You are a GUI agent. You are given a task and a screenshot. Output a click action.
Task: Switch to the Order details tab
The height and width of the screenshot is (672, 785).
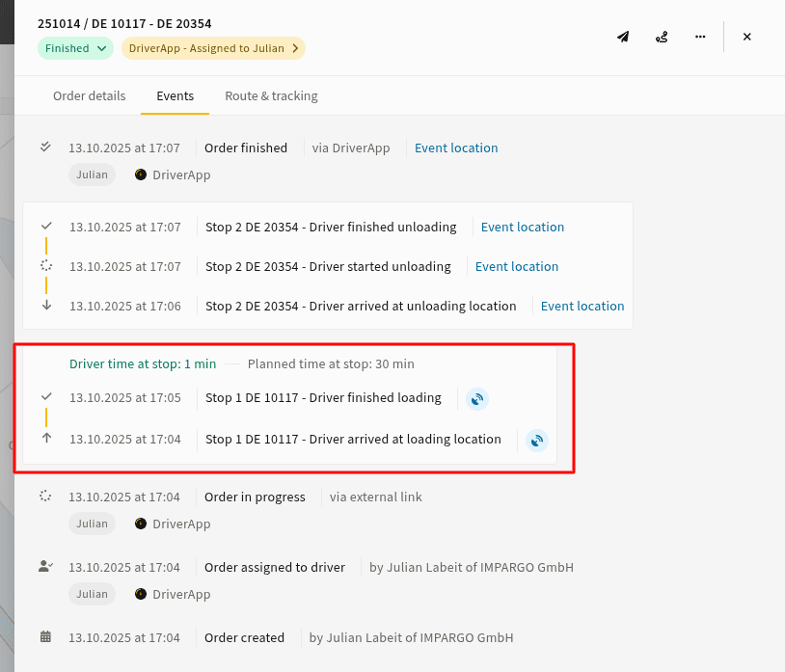coord(89,95)
